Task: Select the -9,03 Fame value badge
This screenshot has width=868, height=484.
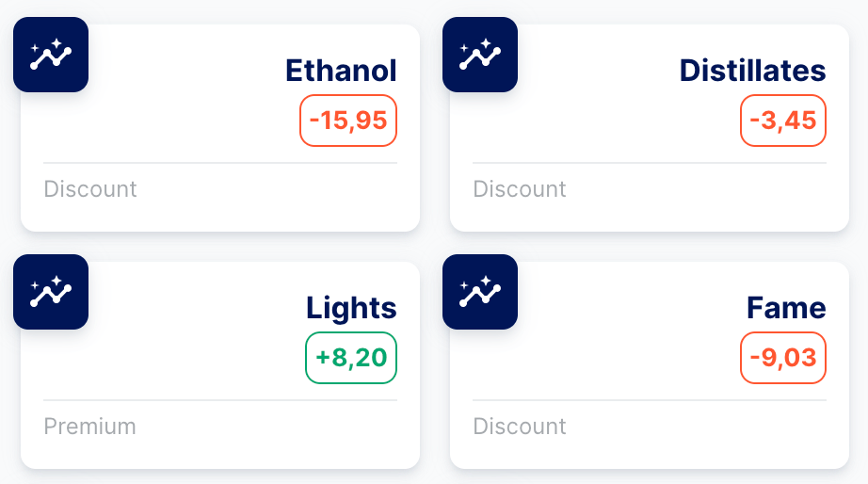Action: [783, 358]
